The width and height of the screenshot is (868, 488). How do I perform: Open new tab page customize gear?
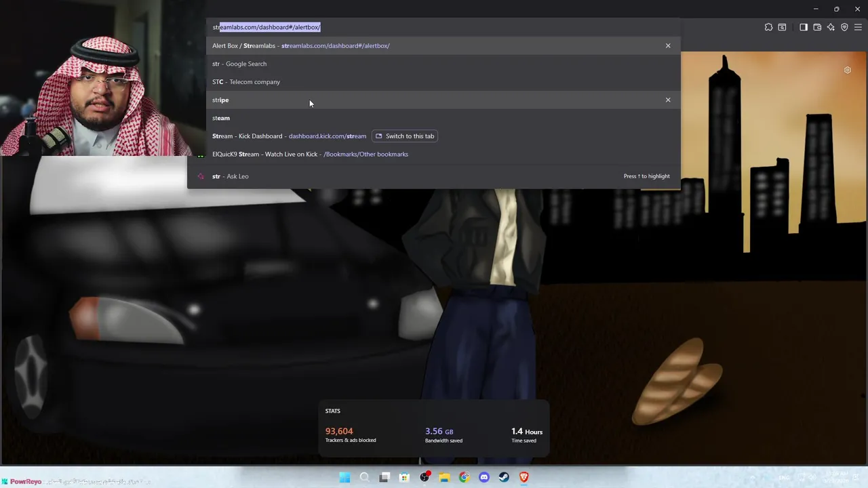click(x=847, y=70)
